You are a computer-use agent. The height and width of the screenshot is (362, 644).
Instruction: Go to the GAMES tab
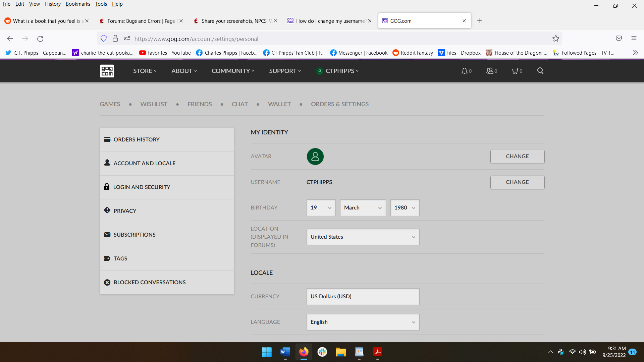[110, 104]
